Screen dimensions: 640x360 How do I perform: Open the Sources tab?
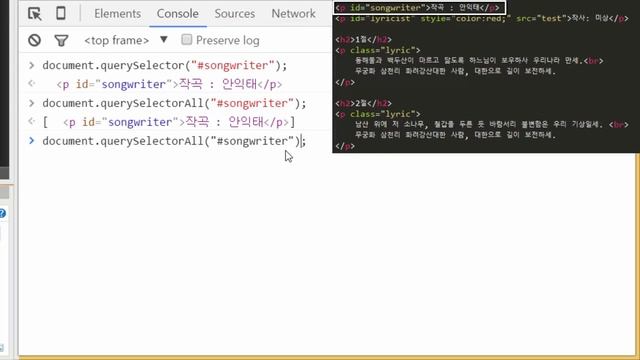235,13
